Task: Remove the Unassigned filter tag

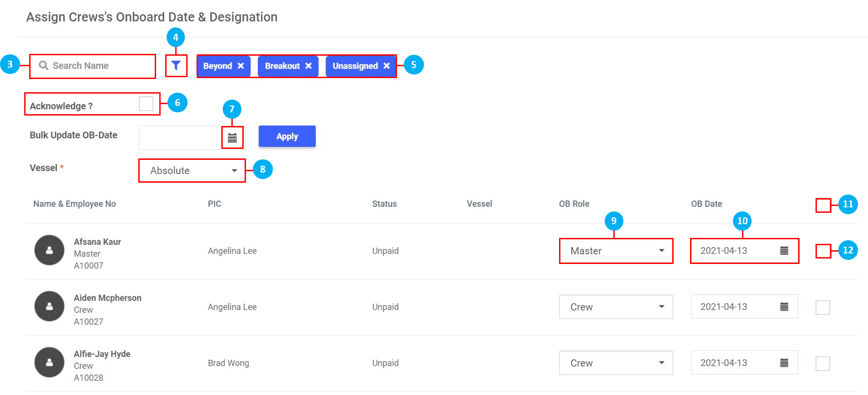Action: coord(387,66)
